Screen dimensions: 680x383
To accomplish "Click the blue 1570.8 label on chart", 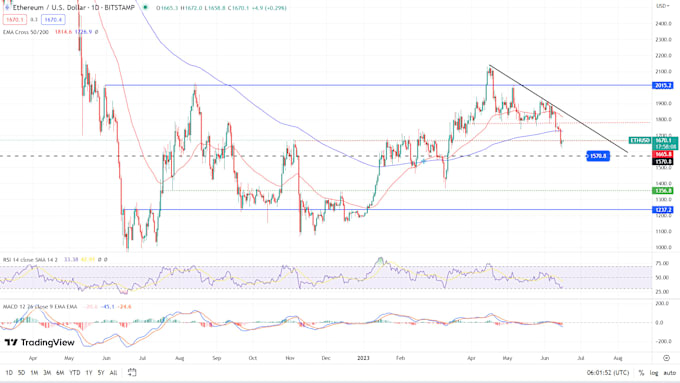I will coord(598,156).
